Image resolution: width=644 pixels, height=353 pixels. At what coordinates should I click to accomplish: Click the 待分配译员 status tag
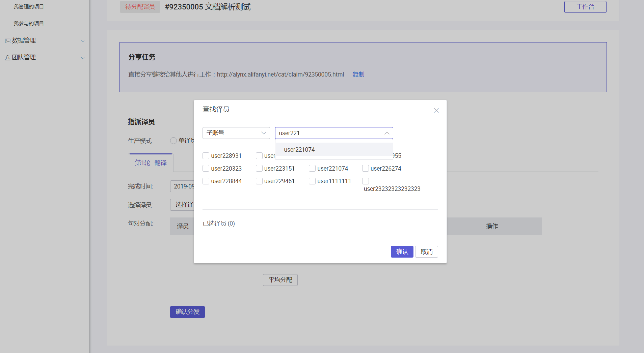click(140, 7)
